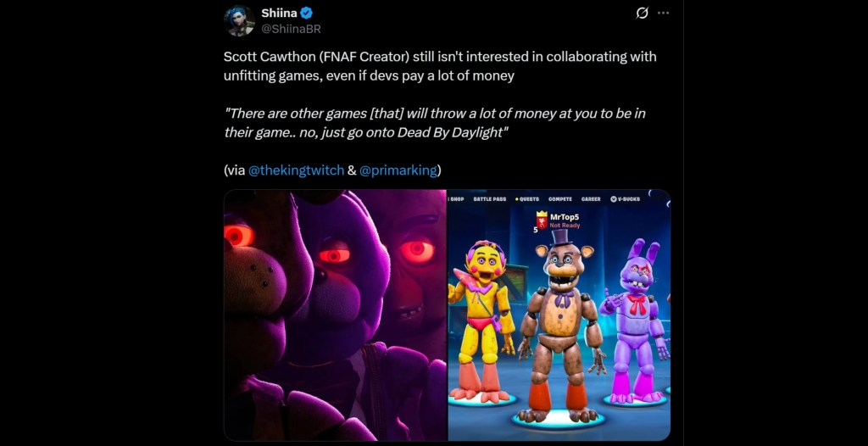Click the @ShiinaBR handle
Image resolution: width=868 pixels, height=446 pixels.
[x=291, y=30]
